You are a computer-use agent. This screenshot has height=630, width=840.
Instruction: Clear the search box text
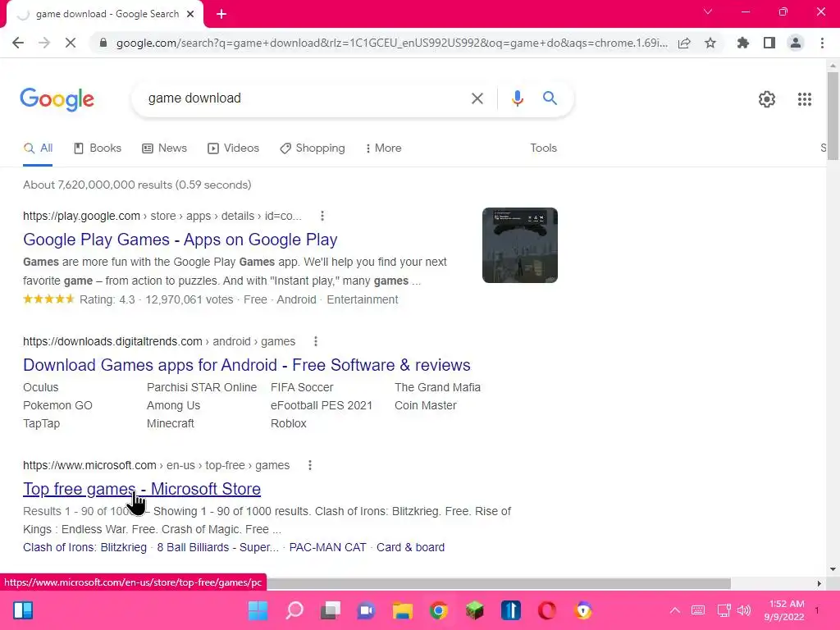tap(477, 98)
